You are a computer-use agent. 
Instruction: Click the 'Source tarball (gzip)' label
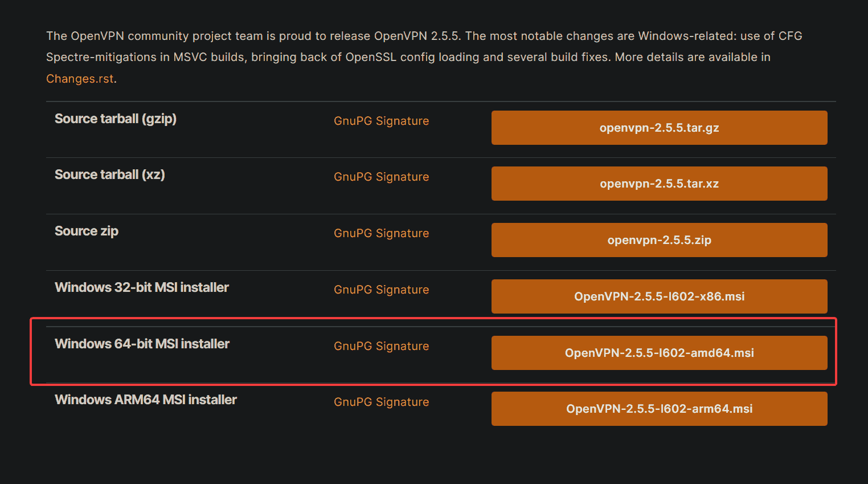(116, 119)
